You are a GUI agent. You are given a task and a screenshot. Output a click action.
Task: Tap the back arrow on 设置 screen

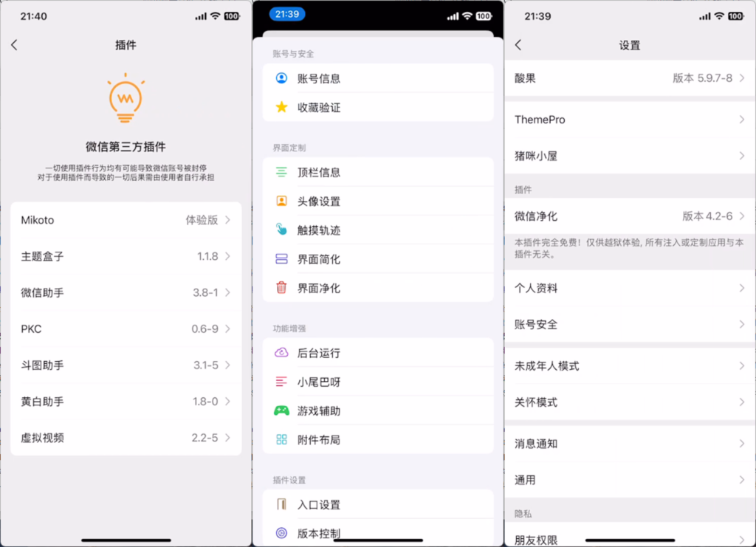tap(518, 45)
